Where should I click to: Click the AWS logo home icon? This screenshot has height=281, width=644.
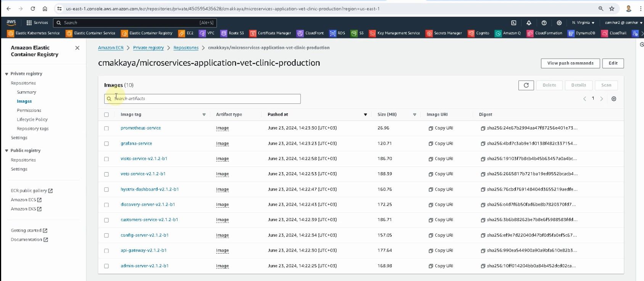click(11, 23)
